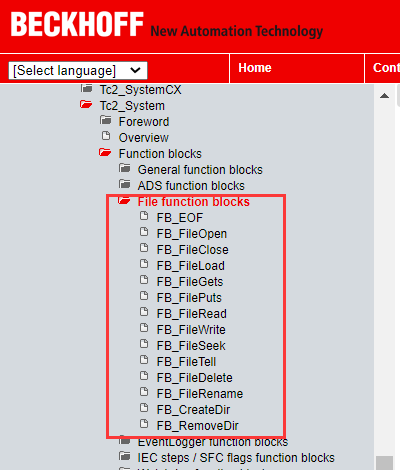Open the FB_FileWrite page
400x470 pixels.
(x=191, y=330)
